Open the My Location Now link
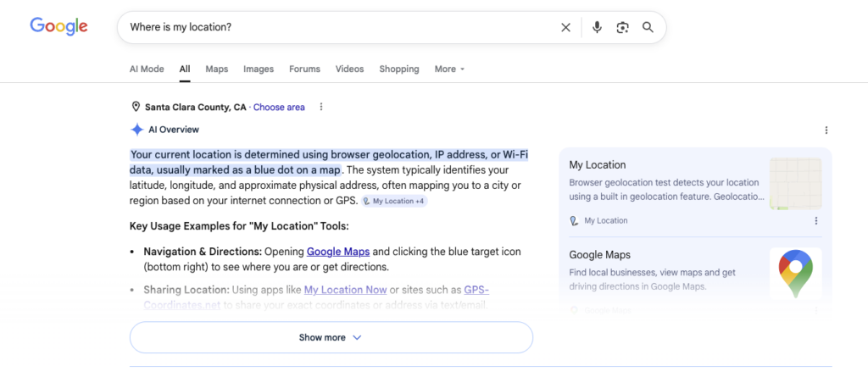 (x=346, y=290)
